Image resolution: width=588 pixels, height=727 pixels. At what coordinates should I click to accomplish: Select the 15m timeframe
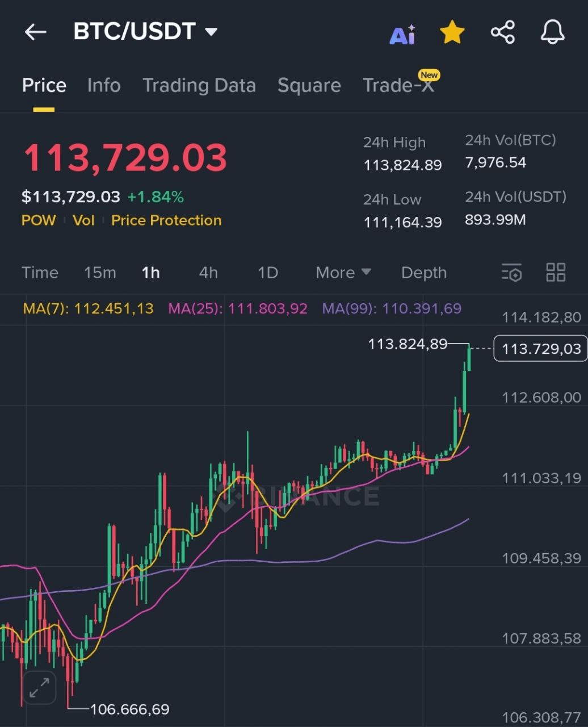click(100, 273)
